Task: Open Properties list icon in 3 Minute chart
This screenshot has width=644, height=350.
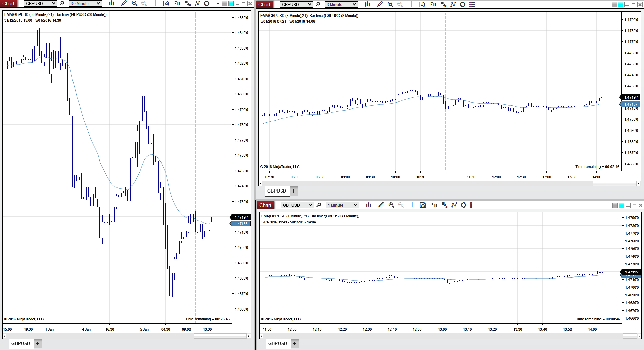Action: pyautogui.click(x=472, y=4)
